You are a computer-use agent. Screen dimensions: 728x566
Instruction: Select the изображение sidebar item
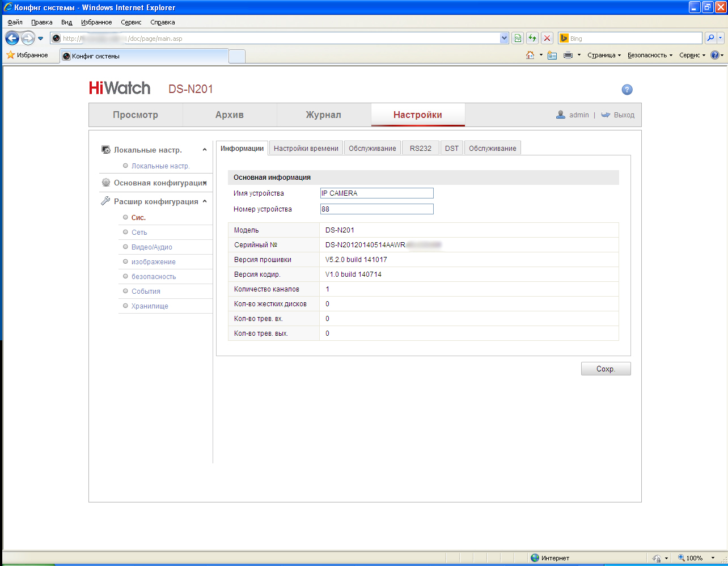[x=153, y=262]
